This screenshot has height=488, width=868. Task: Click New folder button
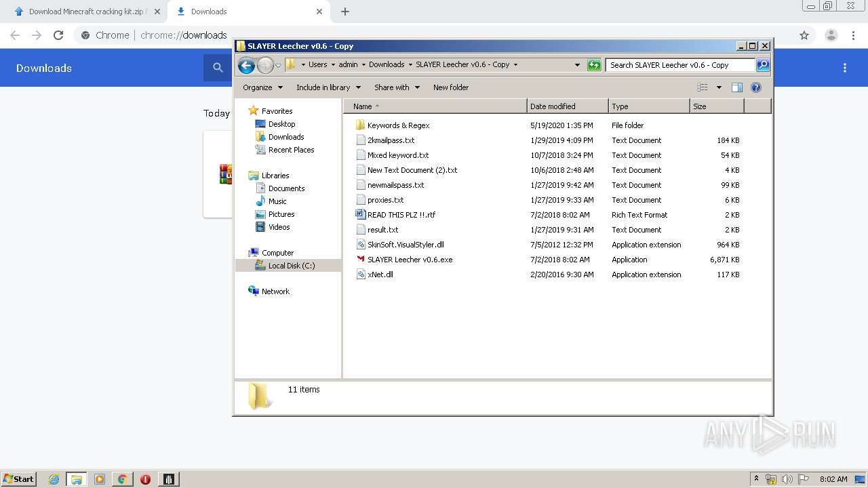tap(451, 87)
